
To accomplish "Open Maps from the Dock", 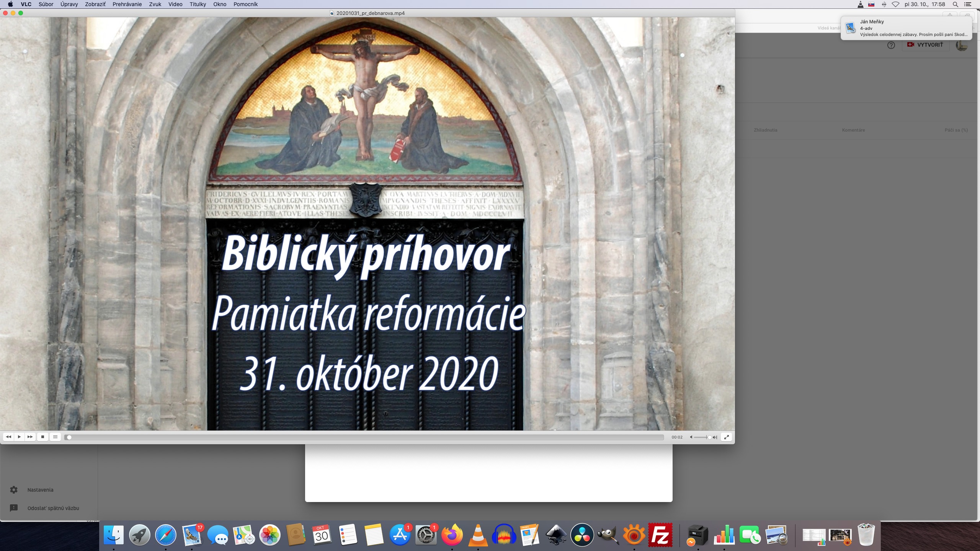I will (244, 535).
